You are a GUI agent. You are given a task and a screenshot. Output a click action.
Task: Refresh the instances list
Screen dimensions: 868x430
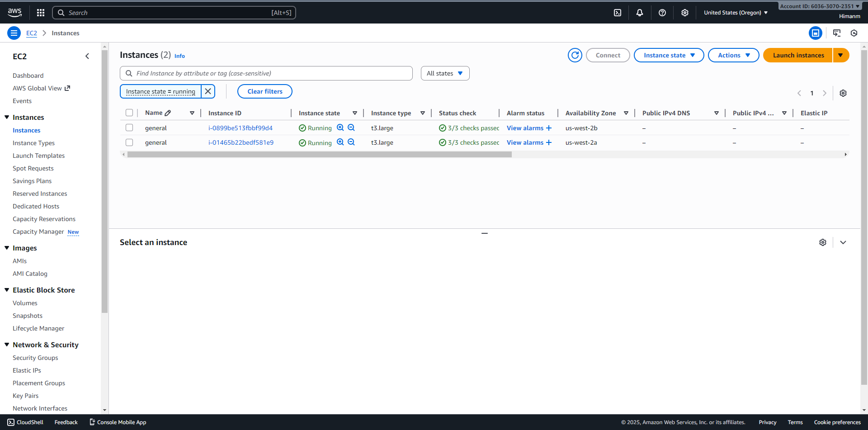click(x=575, y=55)
